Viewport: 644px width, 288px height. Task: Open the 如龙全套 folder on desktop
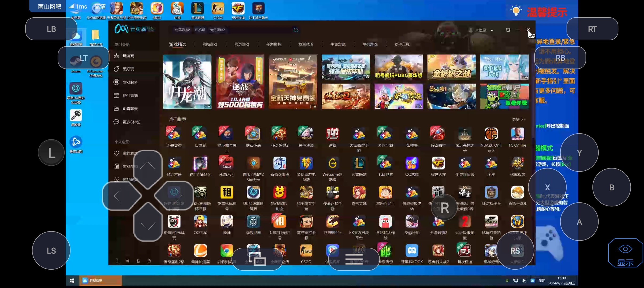point(96,38)
